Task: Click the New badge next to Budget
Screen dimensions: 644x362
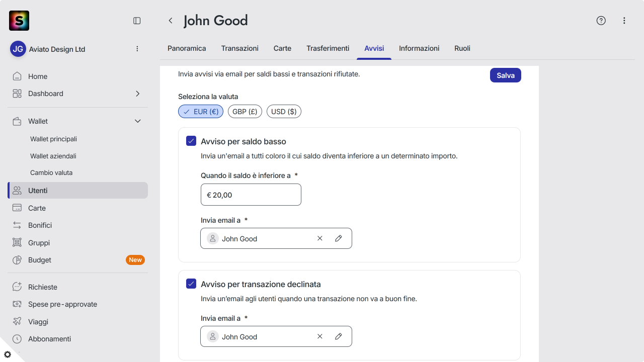Action: pos(135,260)
